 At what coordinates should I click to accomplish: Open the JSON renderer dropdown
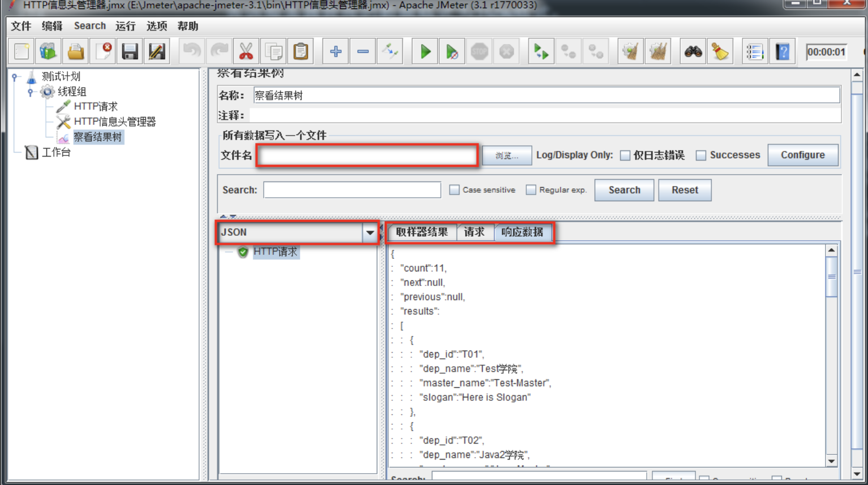pos(369,232)
